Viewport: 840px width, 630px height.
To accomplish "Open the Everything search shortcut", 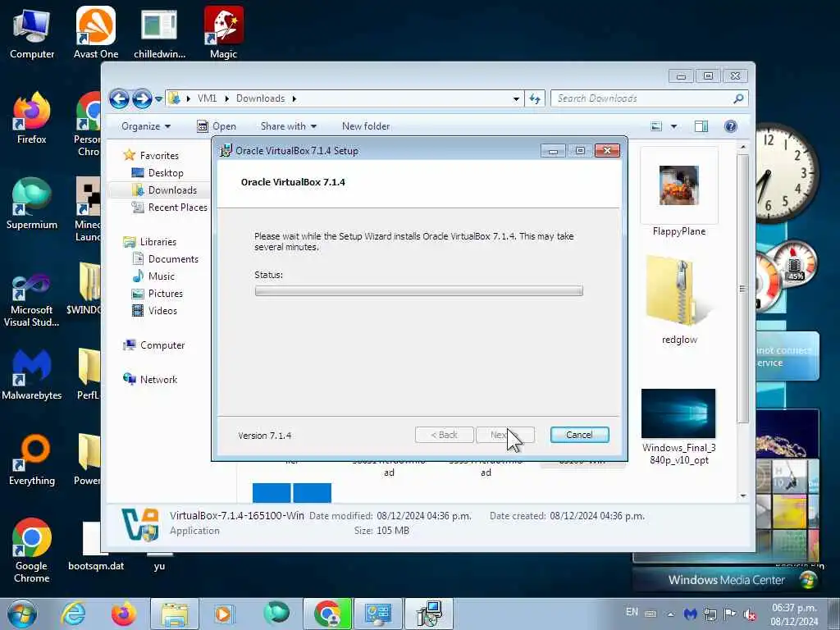I will pyautogui.click(x=32, y=459).
